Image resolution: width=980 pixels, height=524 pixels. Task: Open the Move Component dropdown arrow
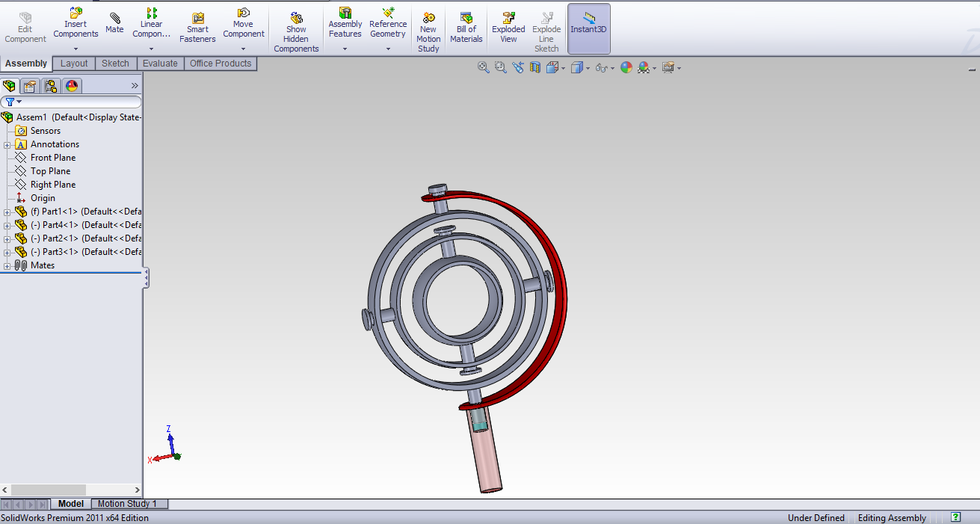coord(244,49)
